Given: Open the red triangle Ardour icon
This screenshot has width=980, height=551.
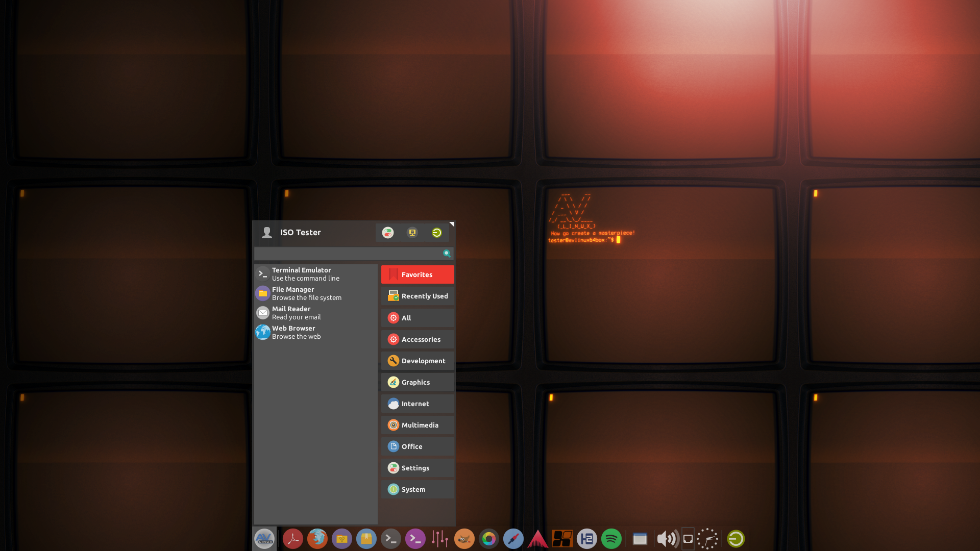Looking at the screenshot, I should (x=538, y=539).
